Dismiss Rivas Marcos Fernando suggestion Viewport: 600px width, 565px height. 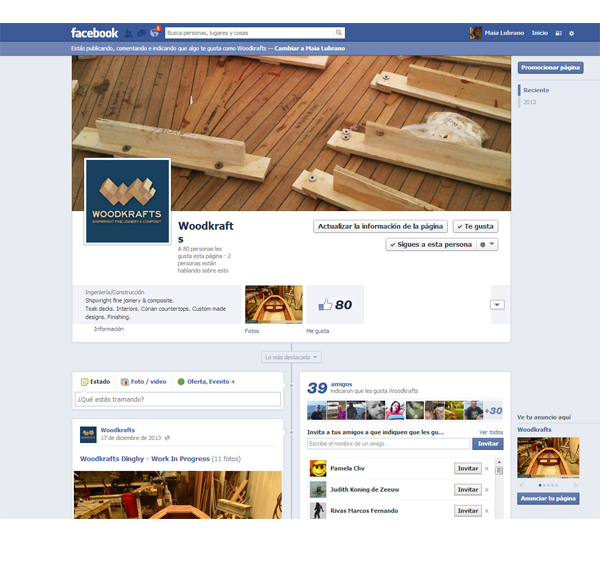(x=487, y=511)
